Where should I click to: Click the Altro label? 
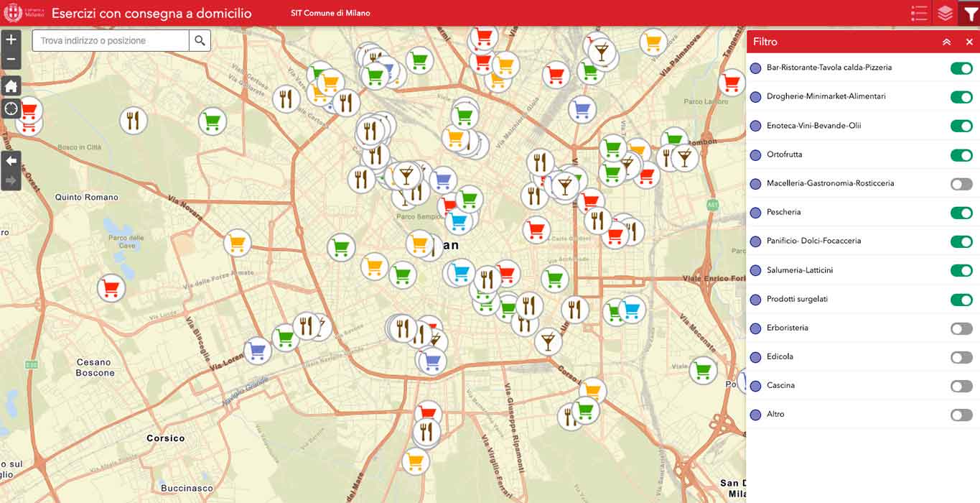775,414
